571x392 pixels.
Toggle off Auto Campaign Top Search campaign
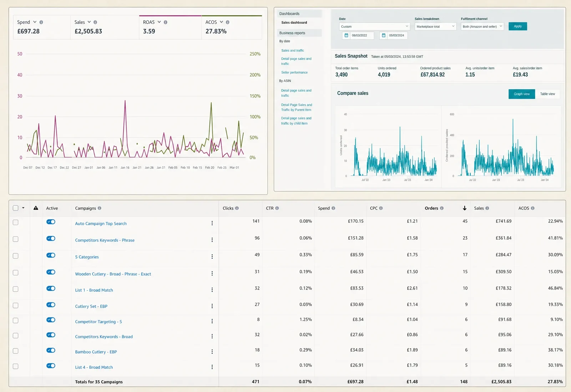51,222
